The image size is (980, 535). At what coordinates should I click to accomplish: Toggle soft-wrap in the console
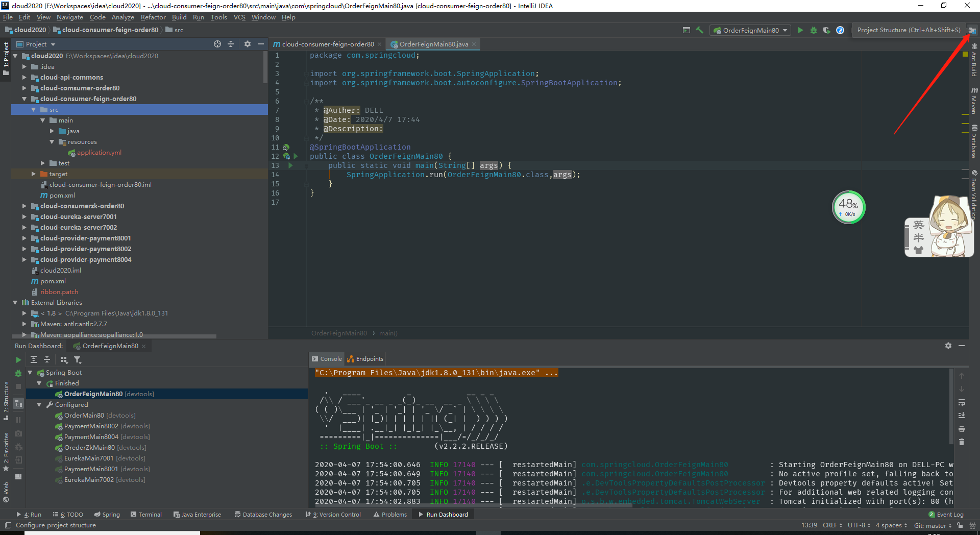coord(962,402)
